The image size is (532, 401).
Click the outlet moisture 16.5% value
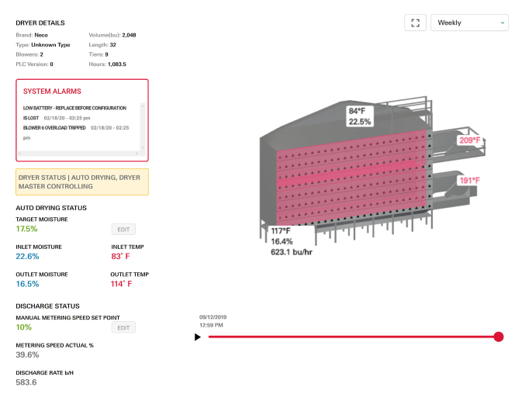[27, 284]
